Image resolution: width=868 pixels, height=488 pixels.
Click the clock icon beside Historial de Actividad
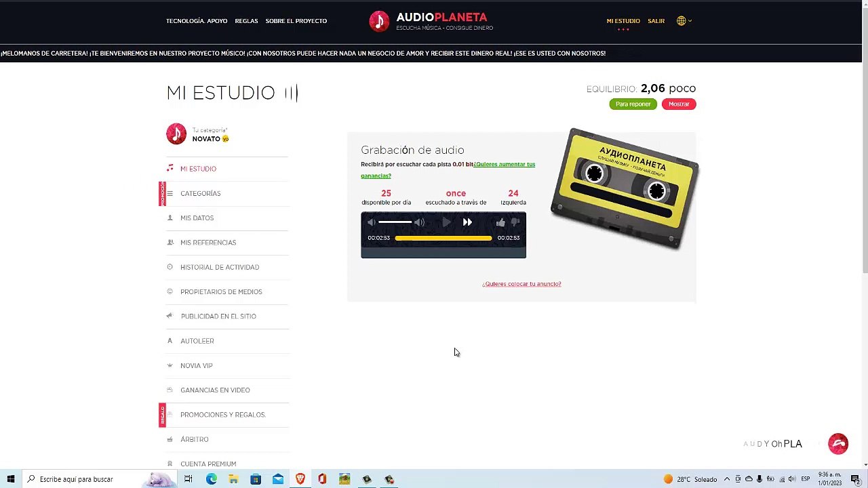coord(170,267)
